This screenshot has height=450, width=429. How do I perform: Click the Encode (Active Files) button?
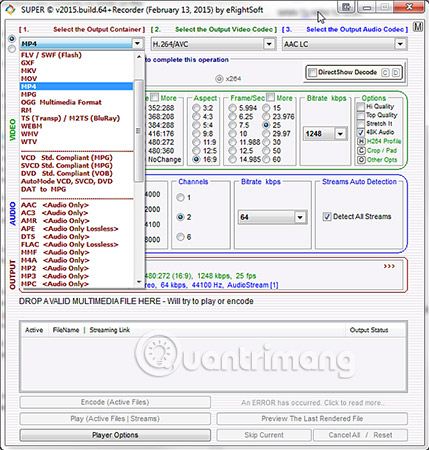(115, 402)
